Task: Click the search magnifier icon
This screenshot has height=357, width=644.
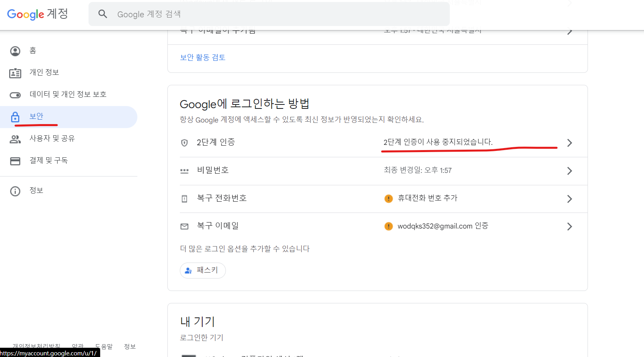Action: pos(103,14)
